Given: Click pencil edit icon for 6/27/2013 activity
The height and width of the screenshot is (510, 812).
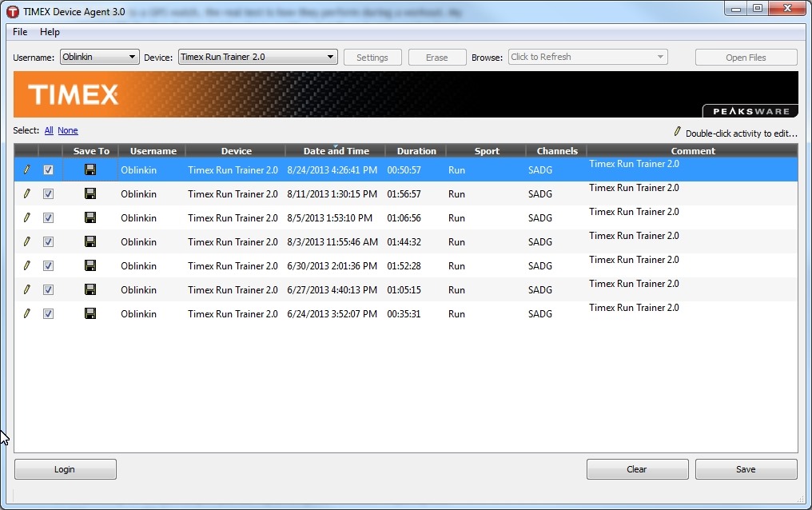Looking at the screenshot, I should (27, 289).
